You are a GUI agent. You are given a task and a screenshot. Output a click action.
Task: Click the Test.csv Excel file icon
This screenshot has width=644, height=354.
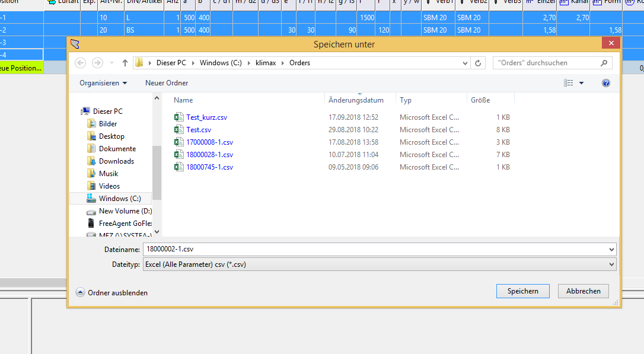(178, 130)
